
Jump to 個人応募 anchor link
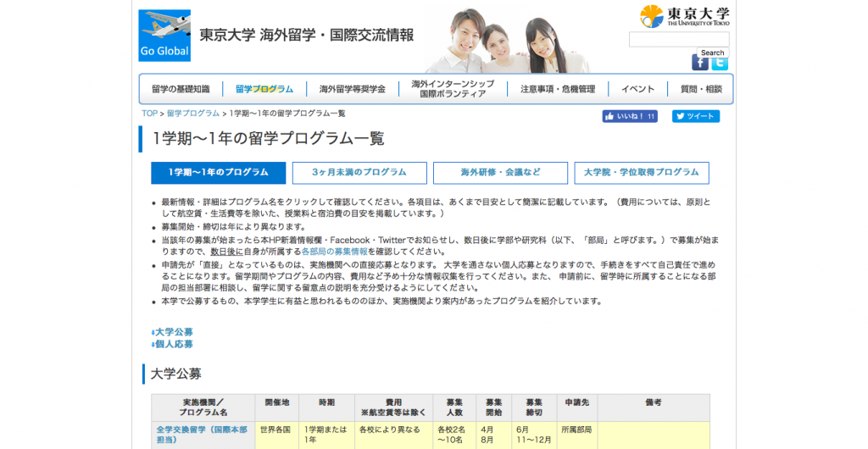(173, 344)
